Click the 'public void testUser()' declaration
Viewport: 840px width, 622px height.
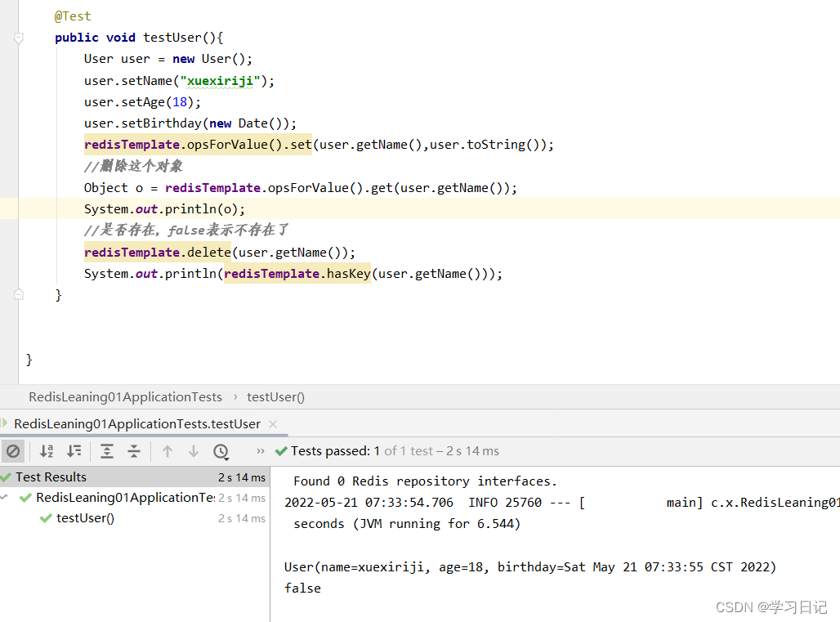(x=139, y=38)
